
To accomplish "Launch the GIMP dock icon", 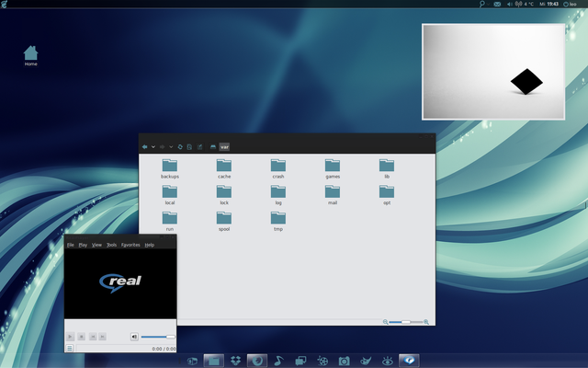I will tap(366, 361).
